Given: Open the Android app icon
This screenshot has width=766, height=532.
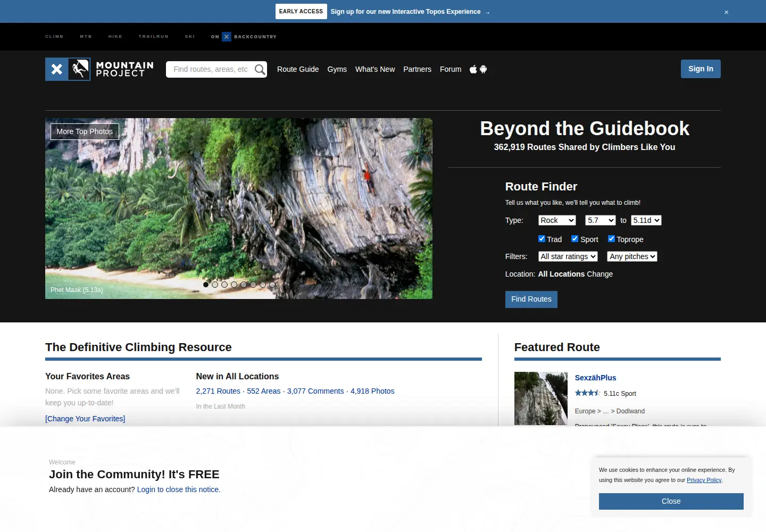Looking at the screenshot, I should (x=484, y=69).
